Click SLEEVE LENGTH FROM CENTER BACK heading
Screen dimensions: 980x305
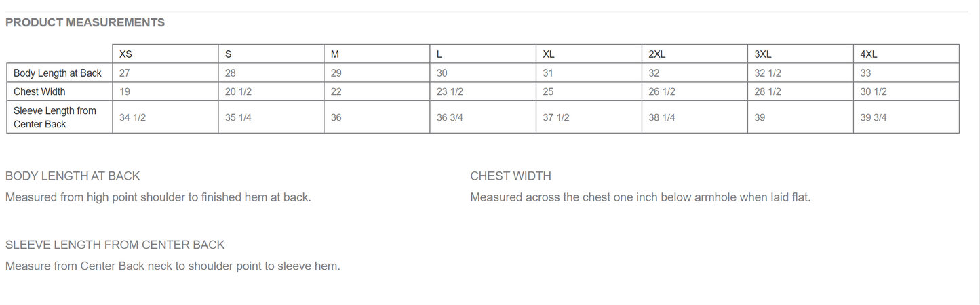115,245
